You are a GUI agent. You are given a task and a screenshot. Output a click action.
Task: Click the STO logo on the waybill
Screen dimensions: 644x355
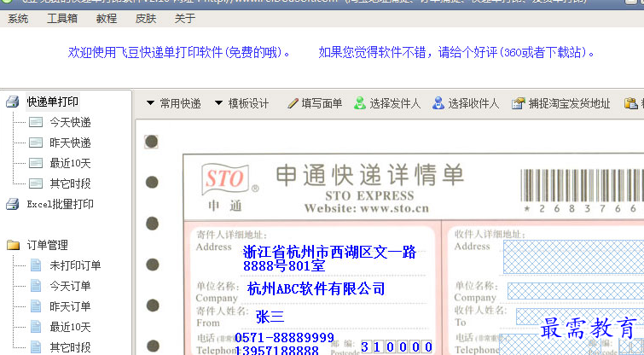tap(227, 179)
